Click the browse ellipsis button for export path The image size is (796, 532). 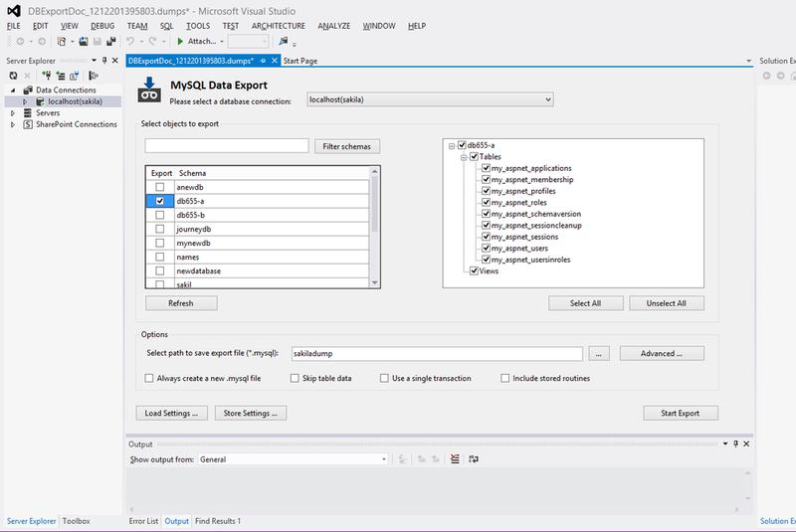[x=599, y=353]
